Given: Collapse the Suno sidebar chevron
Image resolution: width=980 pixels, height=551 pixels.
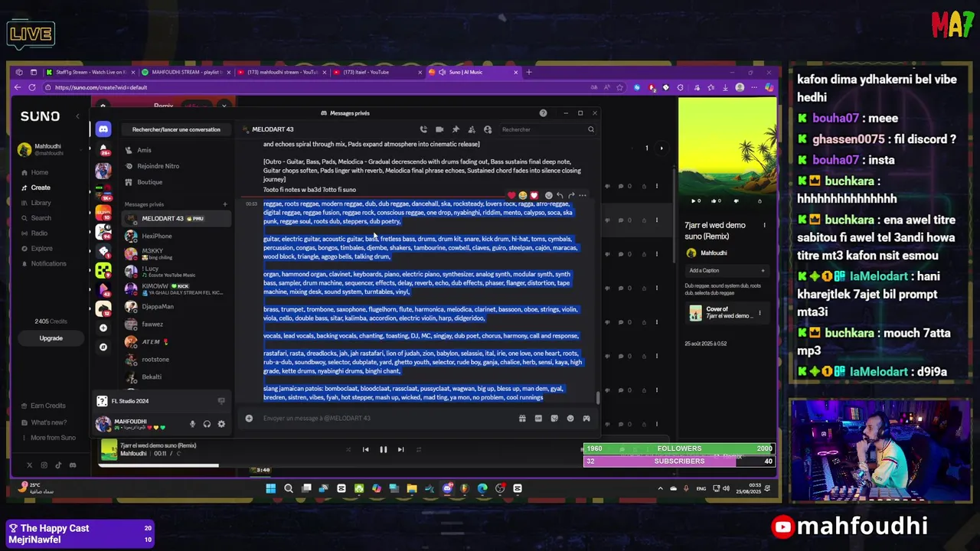Looking at the screenshot, I should pos(77,116).
